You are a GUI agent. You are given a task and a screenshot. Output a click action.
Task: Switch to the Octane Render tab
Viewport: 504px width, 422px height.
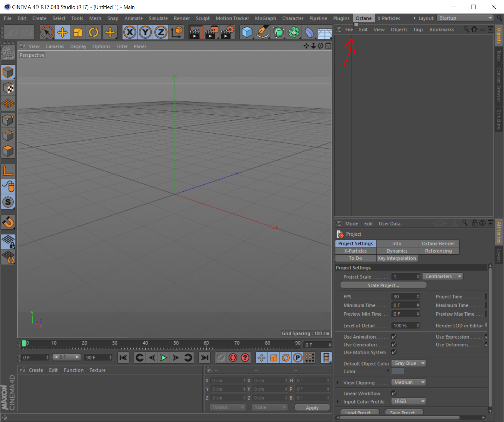438,243
